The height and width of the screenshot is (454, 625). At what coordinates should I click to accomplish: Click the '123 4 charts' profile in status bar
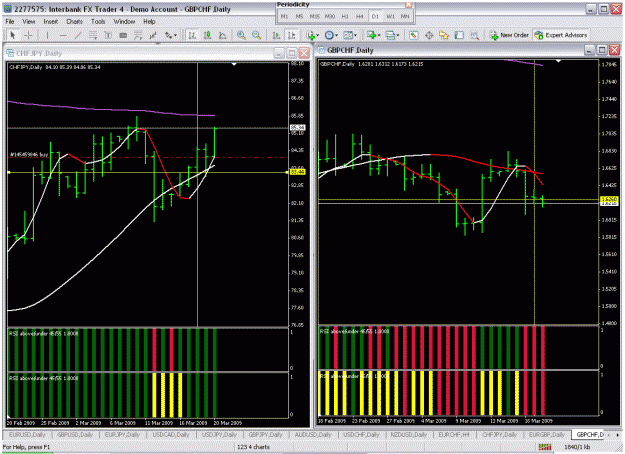click(253, 447)
